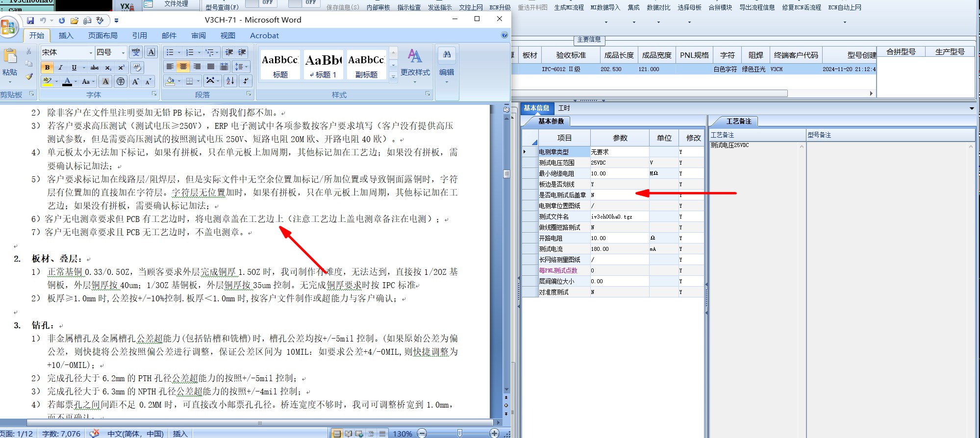Viewport: 980px width, 438px height.
Task: Open Word help with question mark icon
Action: pos(504,35)
